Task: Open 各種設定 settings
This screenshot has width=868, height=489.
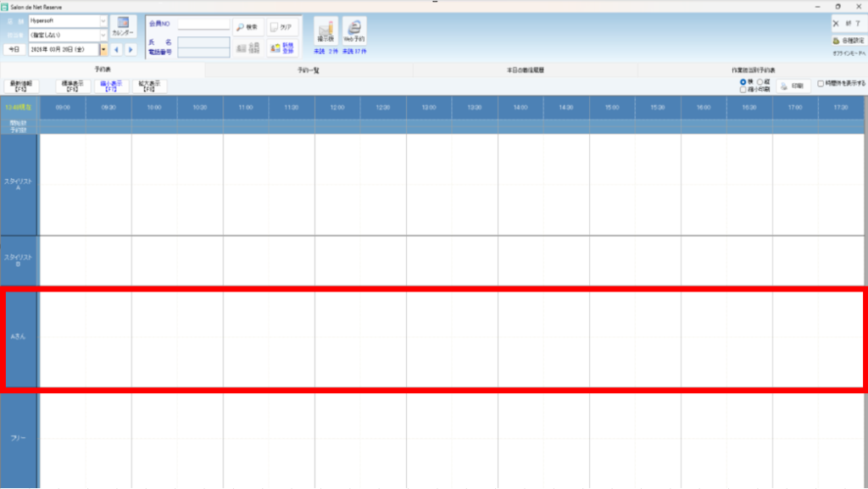Action: click(847, 40)
